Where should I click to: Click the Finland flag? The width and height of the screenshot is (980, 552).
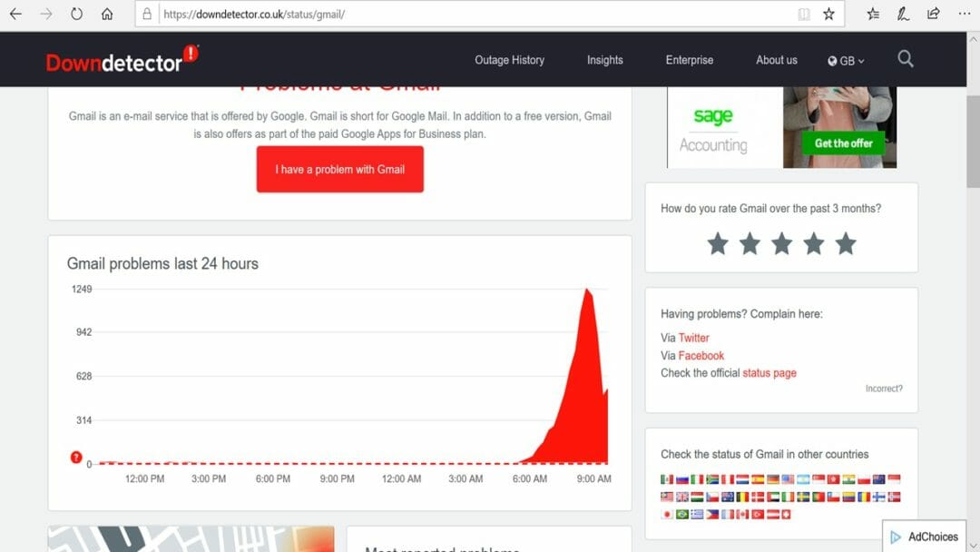coord(879,497)
